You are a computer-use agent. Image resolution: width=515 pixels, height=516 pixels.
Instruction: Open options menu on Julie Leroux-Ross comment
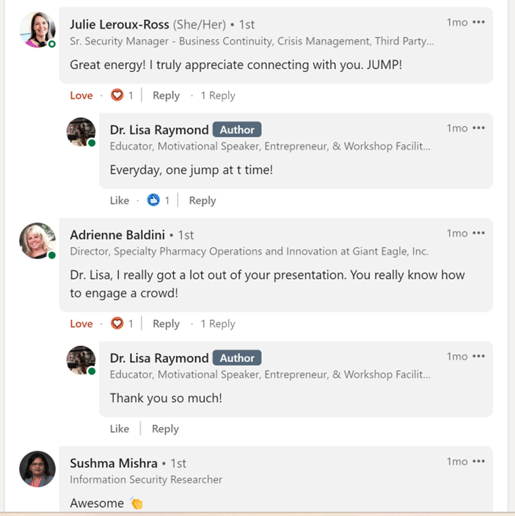[479, 22]
